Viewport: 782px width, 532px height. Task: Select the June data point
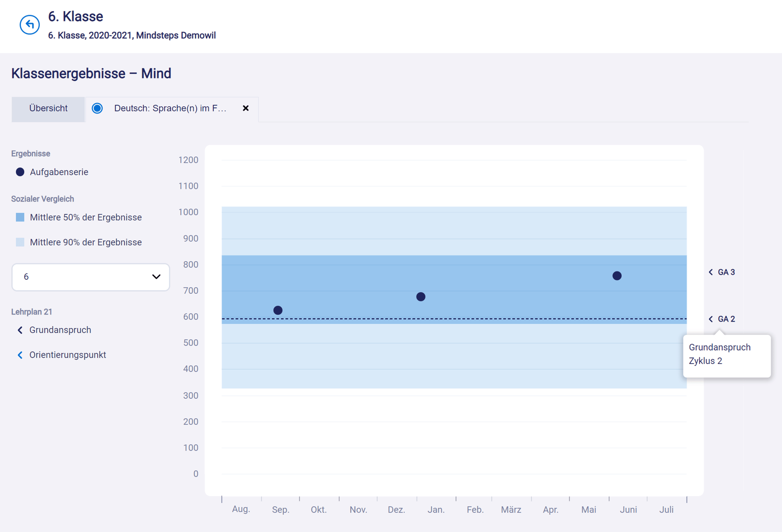[617, 276]
